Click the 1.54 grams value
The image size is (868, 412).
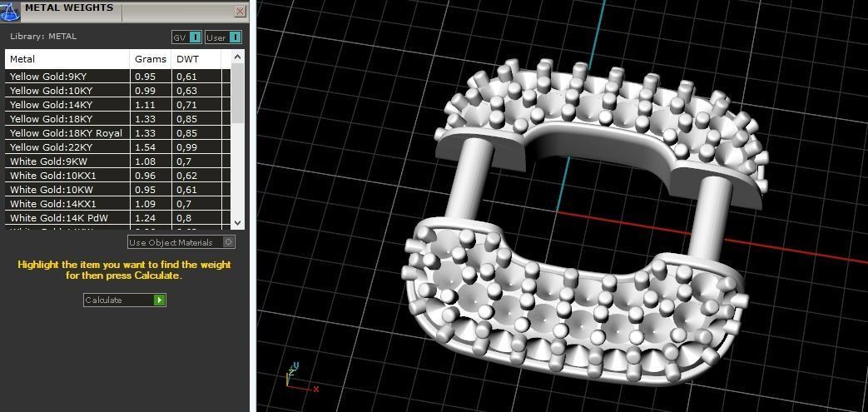click(x=144, y=147)
